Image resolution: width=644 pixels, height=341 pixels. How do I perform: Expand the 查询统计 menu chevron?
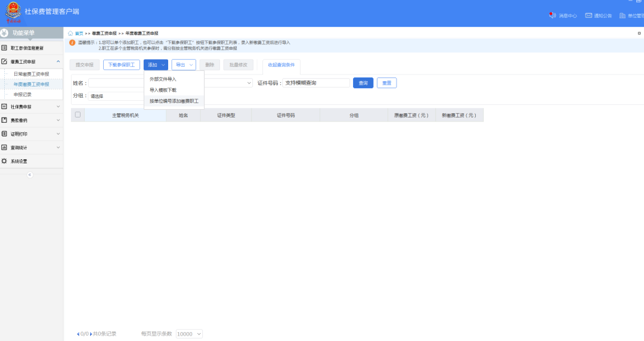point(58,147)
